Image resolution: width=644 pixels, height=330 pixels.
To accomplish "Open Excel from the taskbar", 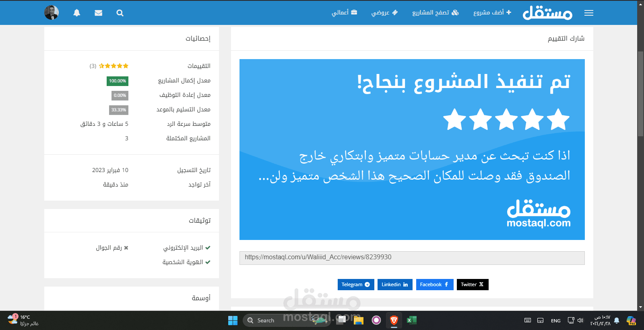I will coord(412,320).
